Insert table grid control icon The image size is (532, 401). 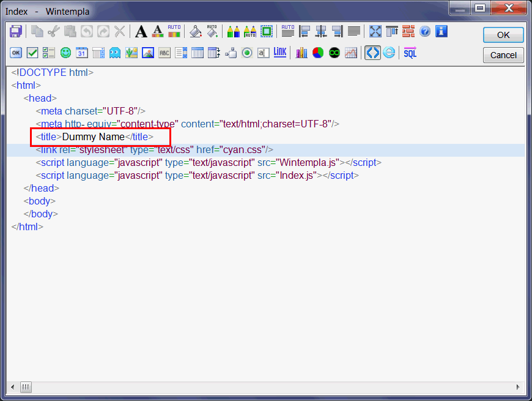coord(198,53)
